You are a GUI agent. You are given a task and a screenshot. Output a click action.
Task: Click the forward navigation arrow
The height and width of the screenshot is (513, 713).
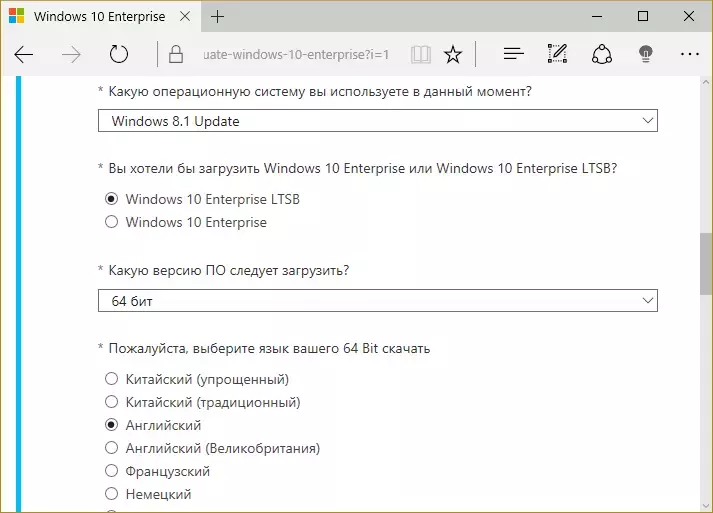(71, 55)
